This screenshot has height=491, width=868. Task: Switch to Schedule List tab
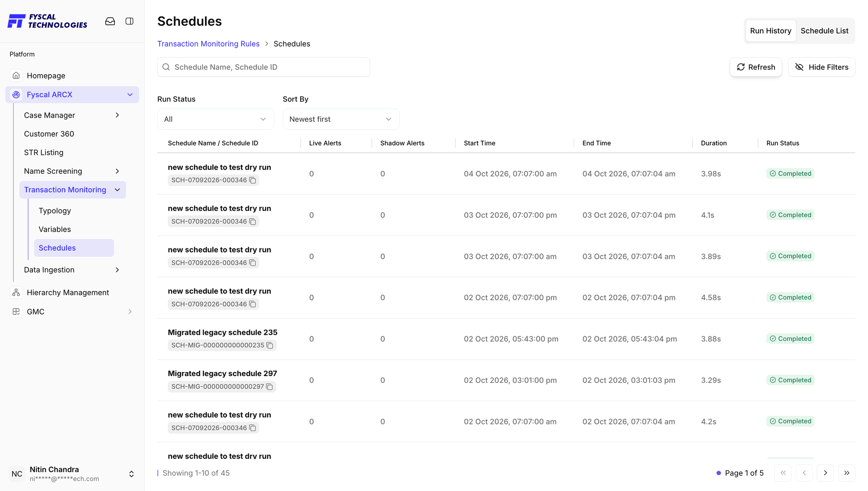click(824, 31)
